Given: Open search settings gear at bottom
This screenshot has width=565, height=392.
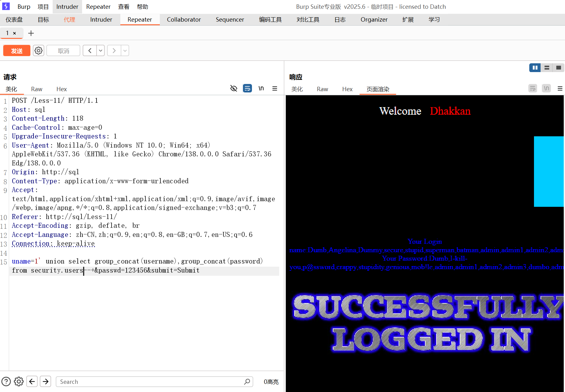Looking at the screenshot, I should tap(19, 381).
